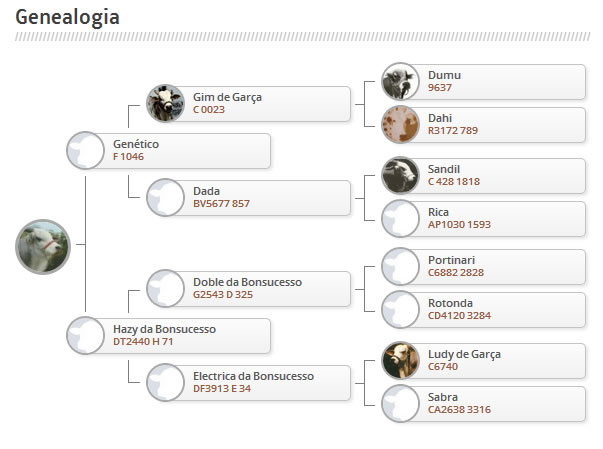Click Dahi's animal photo icon

400,124
